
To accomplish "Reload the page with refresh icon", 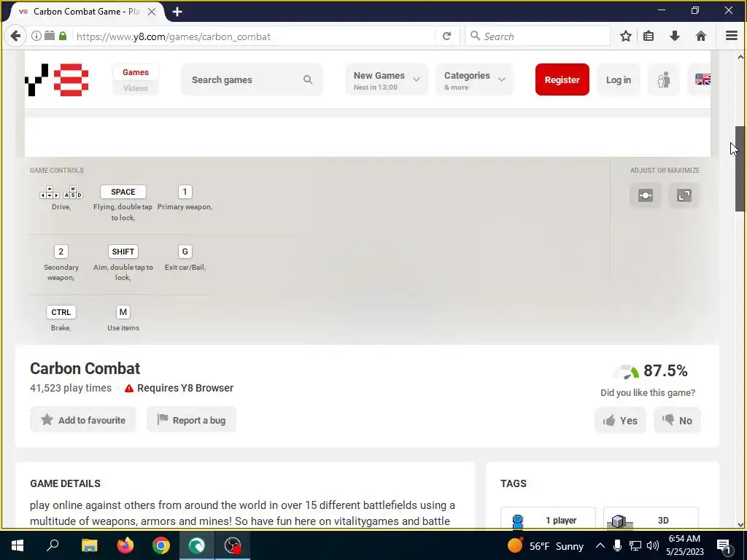I will point(446,36).
